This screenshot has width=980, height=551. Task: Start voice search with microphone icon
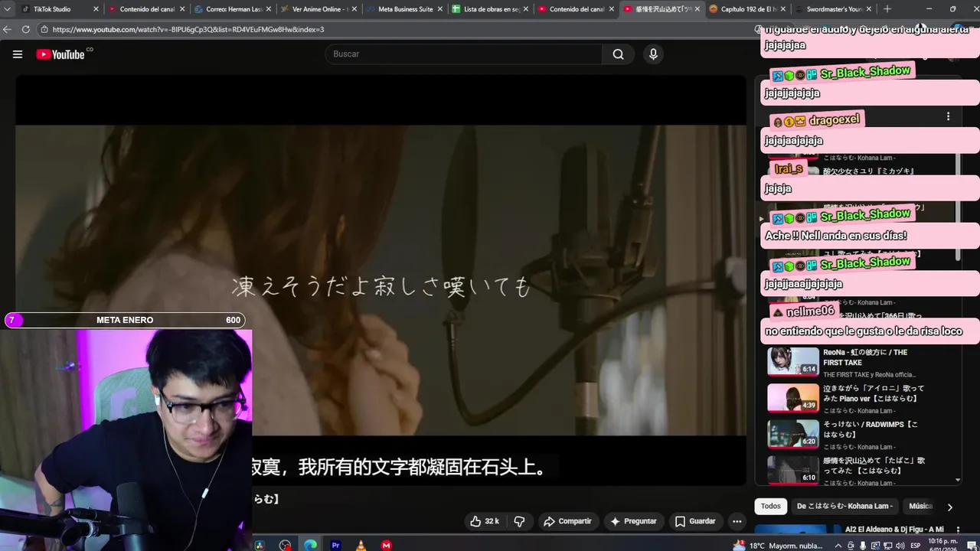coord(653,54)
